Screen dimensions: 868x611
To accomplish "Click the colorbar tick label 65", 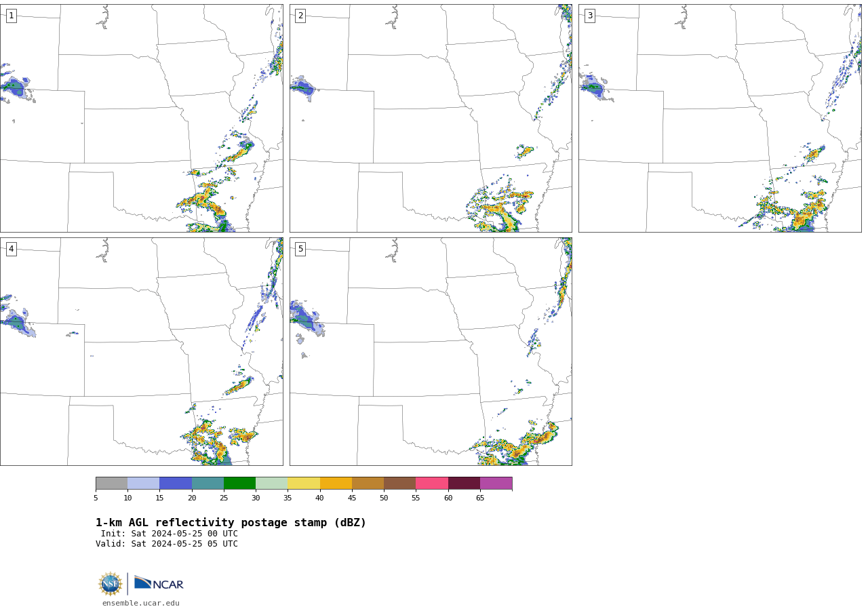I will 480,498.
